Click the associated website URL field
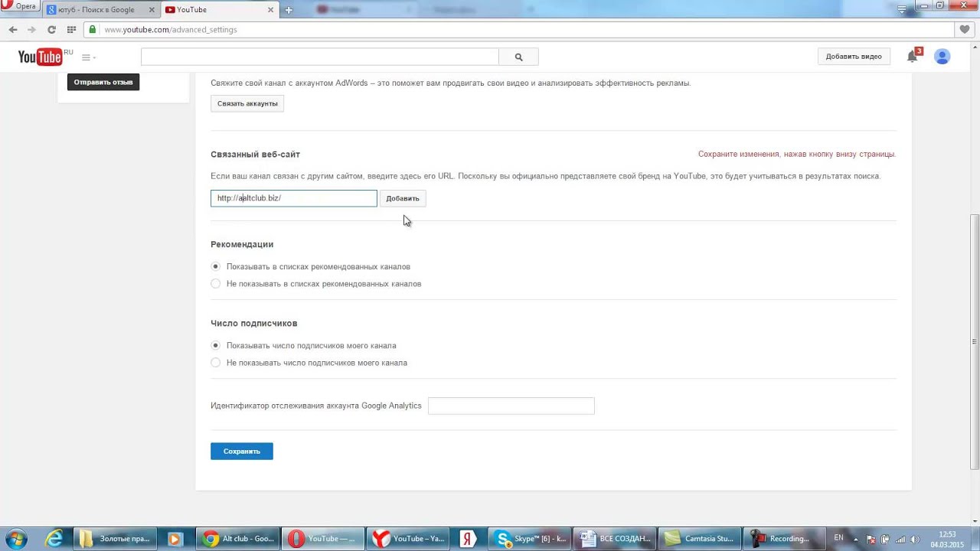 pos(294,198)
